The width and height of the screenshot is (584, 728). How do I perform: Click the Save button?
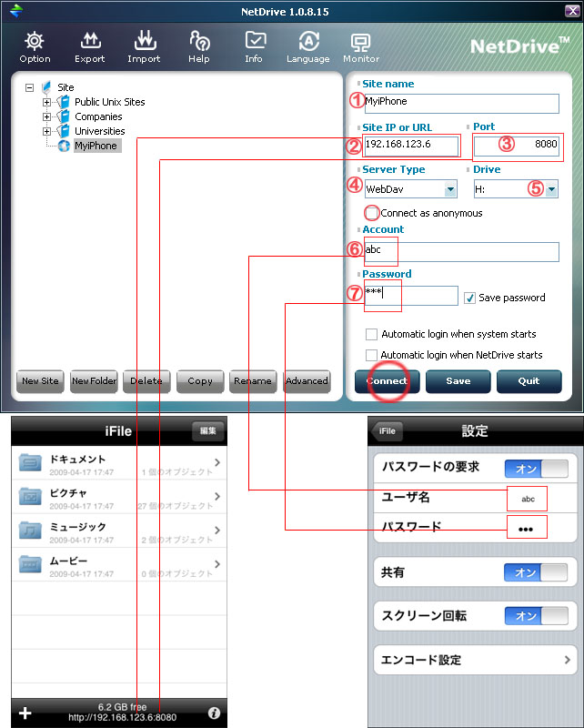pos(458,381)
